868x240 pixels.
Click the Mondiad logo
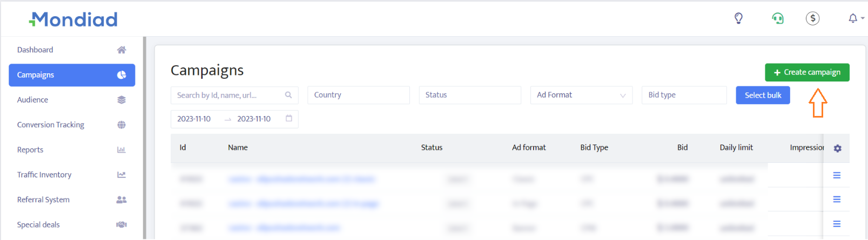tap(73, 19)
